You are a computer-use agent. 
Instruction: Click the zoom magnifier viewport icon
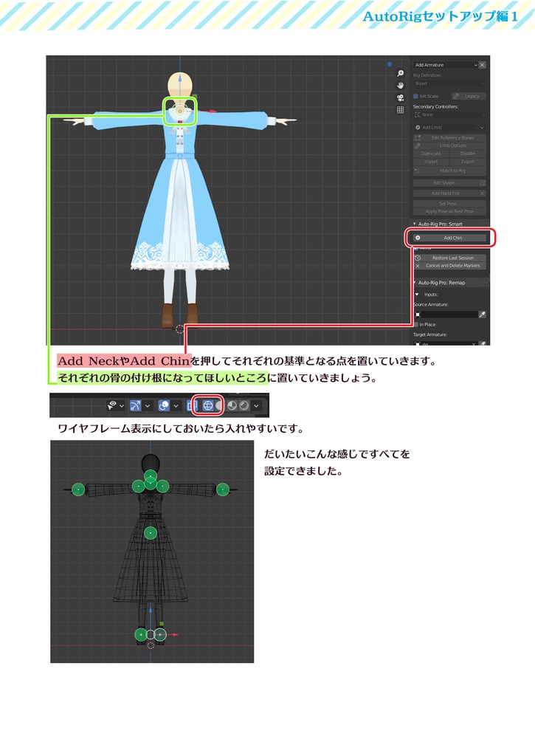(x=400, y=73)
